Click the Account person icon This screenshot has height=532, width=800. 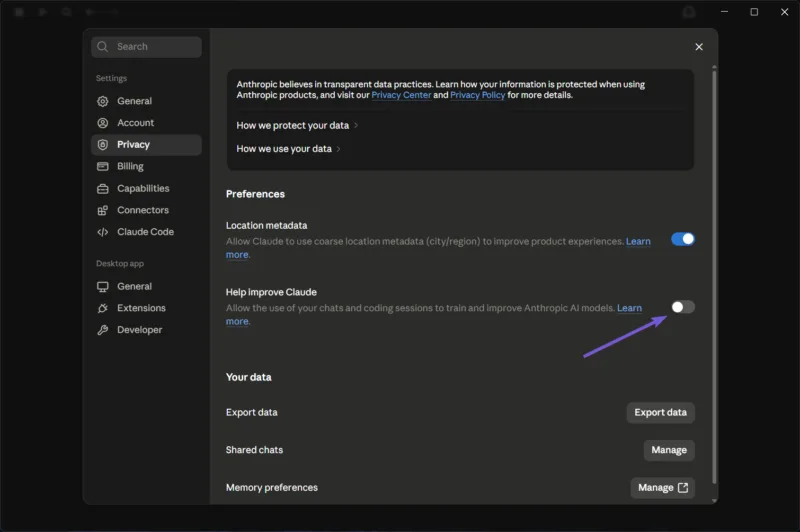(x=103, y=123)
